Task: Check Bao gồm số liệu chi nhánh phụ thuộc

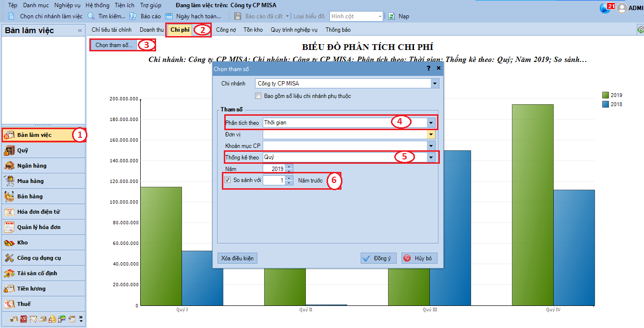Action: coord(258,96)
